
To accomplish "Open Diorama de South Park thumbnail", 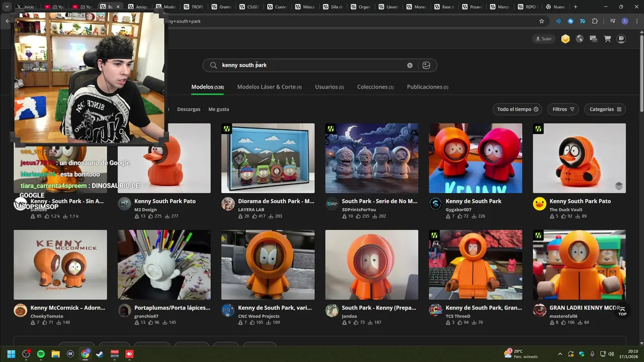I will pyautogui.click(x=268, y=158).
